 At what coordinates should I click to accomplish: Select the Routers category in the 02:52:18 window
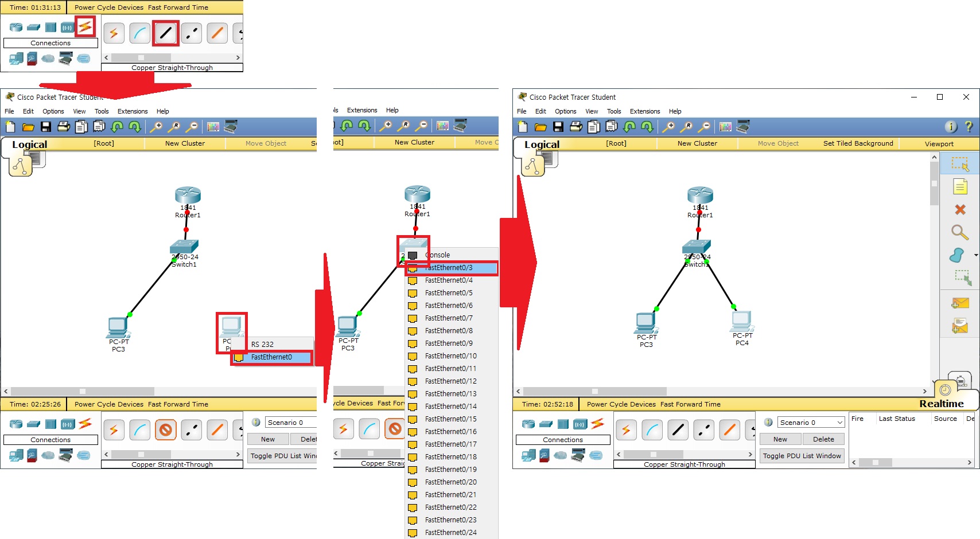coord(528,424)
